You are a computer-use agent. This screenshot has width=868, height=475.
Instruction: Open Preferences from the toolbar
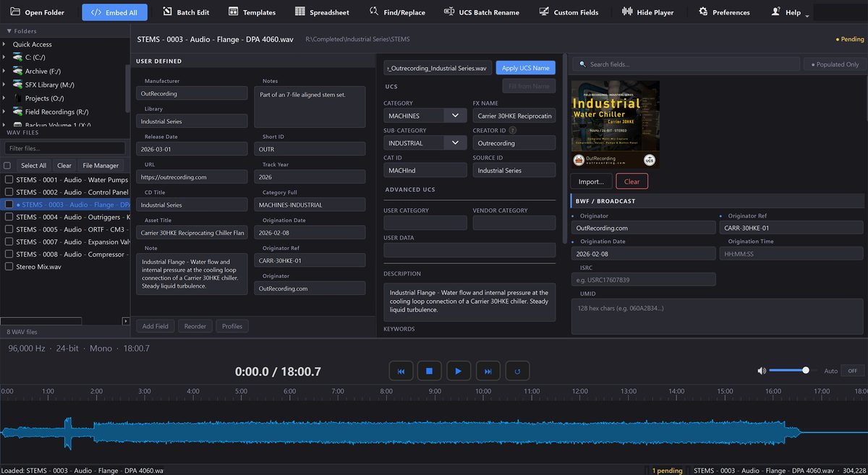724,12
